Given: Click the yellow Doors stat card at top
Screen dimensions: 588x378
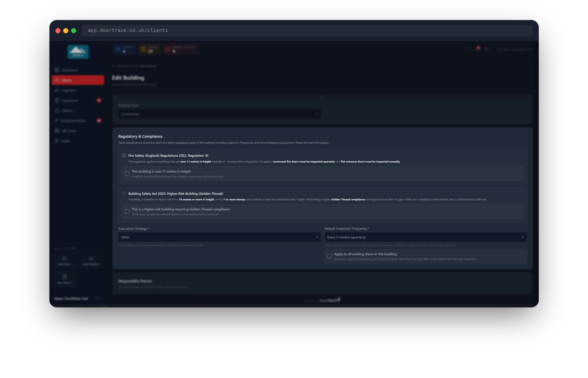Looking at the screenshot, I should [149, 49].
